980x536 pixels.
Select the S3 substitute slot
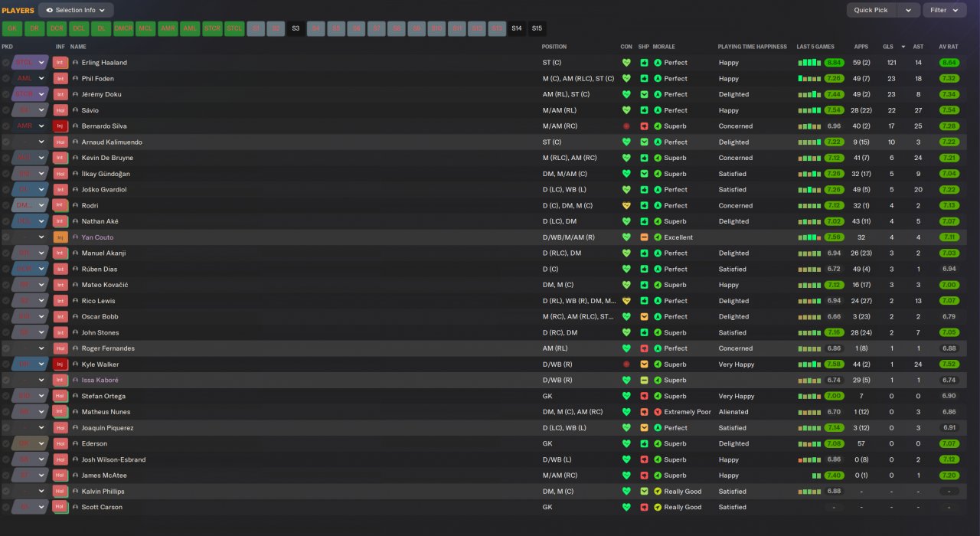tap(296, 29)
